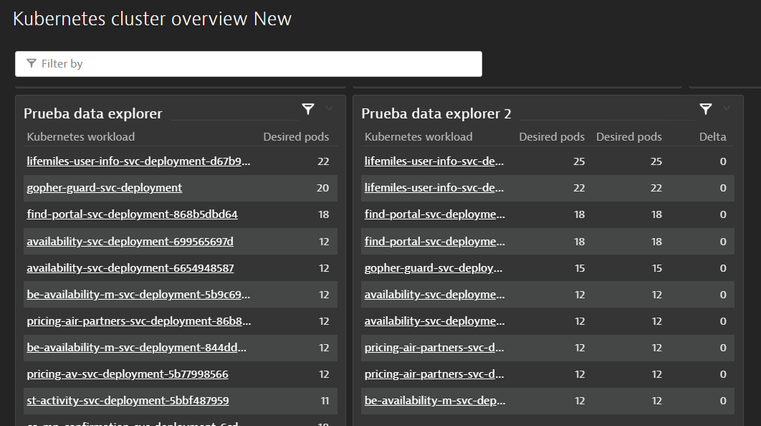Click Kubernetes workload header in Prueba data explorer 2
The height and width of the screenshot is (426, 761).
[419, 137]
